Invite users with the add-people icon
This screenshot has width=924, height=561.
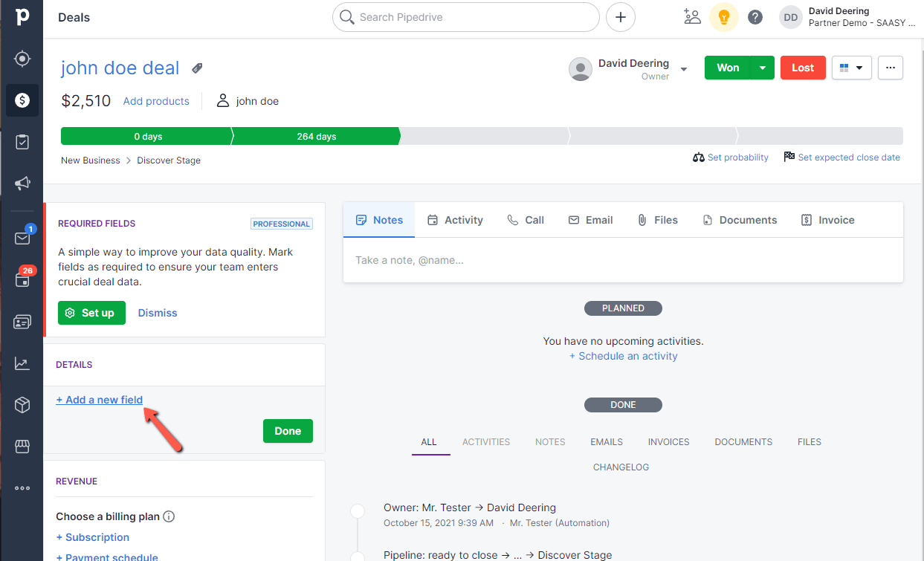coord(692,16)
